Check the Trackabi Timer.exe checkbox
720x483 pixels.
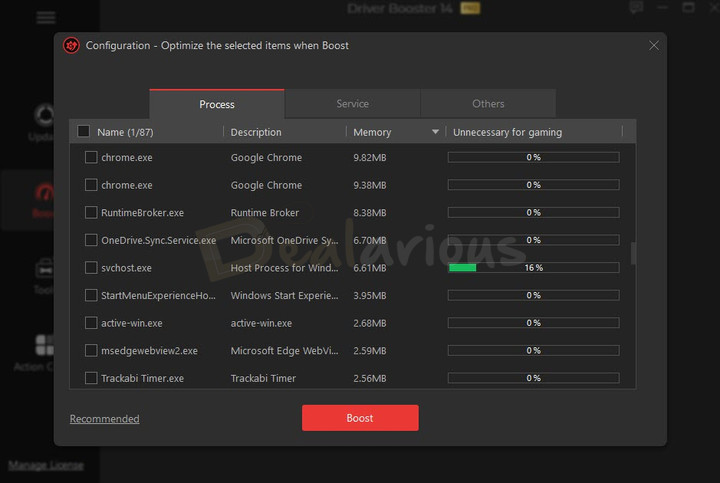[91, 378]
